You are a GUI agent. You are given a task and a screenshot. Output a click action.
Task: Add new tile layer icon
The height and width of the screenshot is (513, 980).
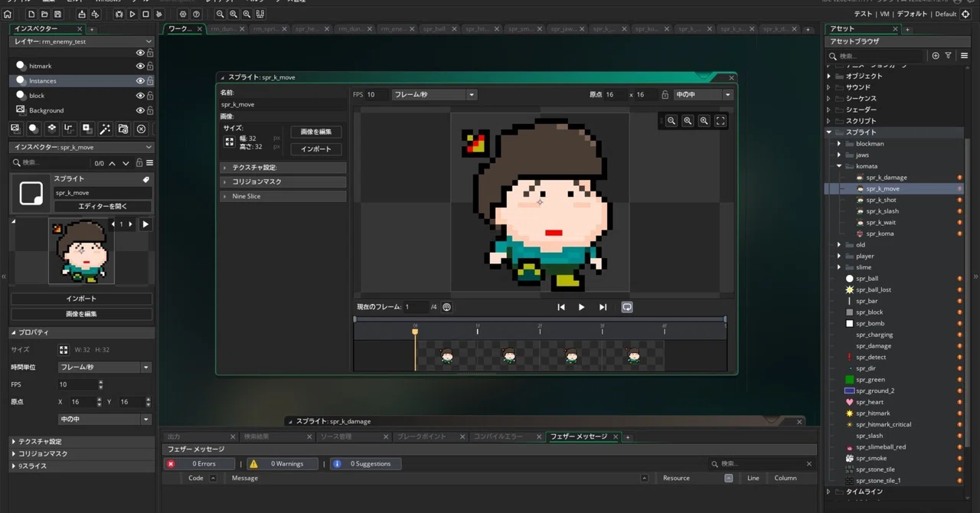pos(51,129)
